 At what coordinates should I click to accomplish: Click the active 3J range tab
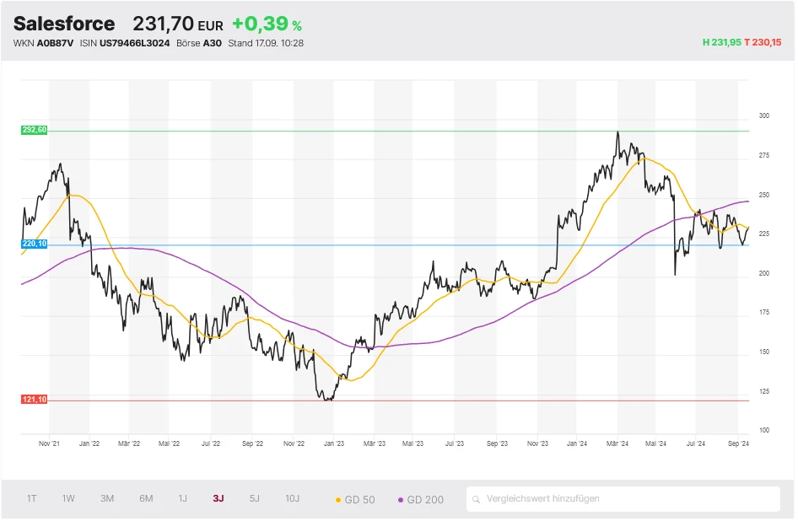218,498
